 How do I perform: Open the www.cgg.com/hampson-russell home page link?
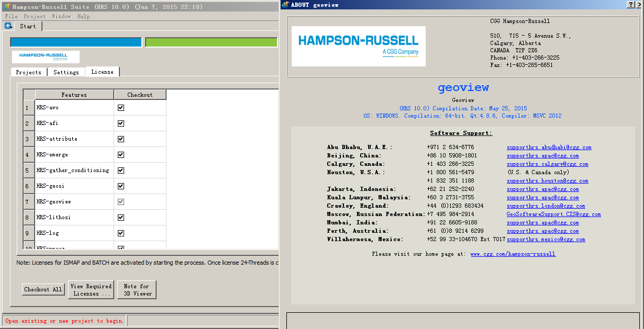click(513, 254)
